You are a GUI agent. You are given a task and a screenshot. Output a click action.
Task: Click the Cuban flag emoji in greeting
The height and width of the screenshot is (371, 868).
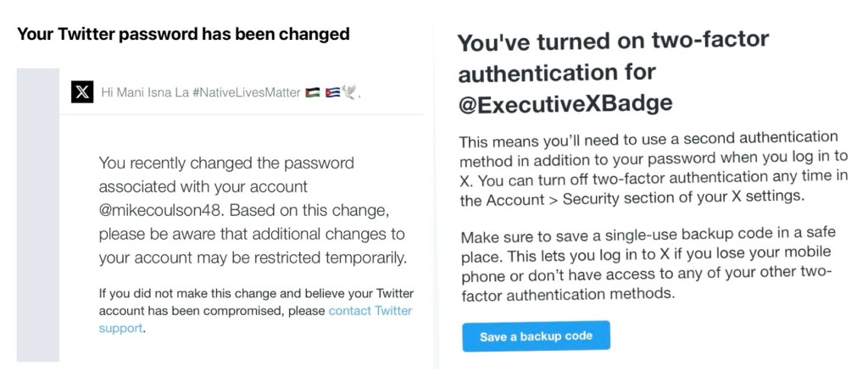[332, 92]
